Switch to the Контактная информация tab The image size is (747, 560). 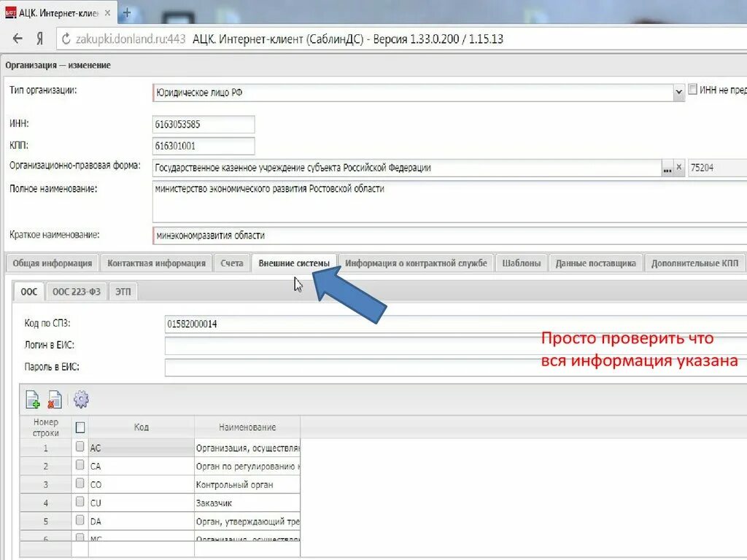click(x=156, y=262)
